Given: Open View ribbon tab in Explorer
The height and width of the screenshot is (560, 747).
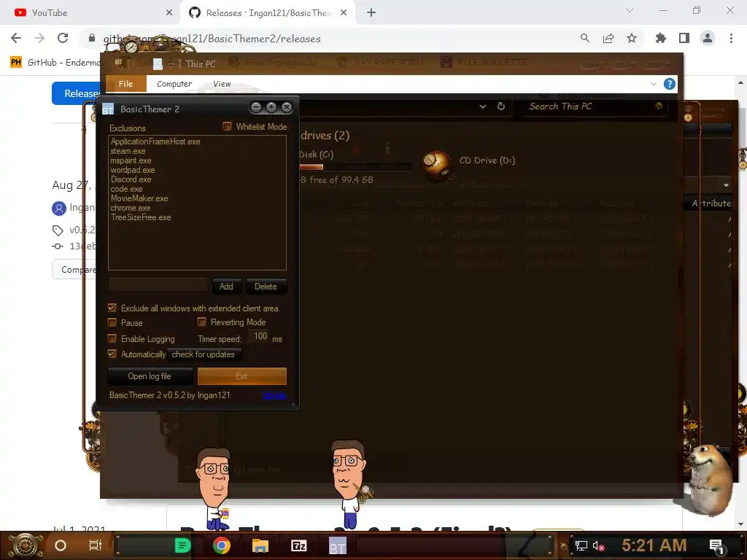Looking at the screenshot, I should pos(222,84).
